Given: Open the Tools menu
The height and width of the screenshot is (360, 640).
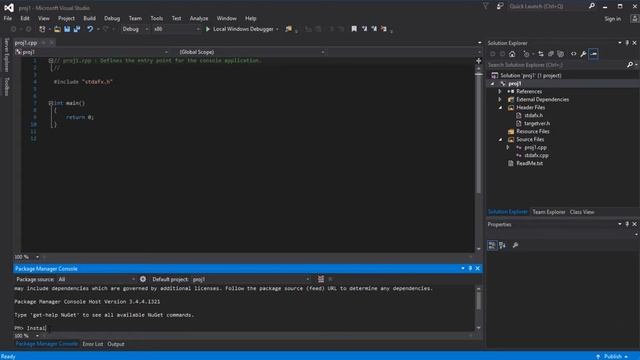Looking at the screenshot, I should tap(156, 18).
